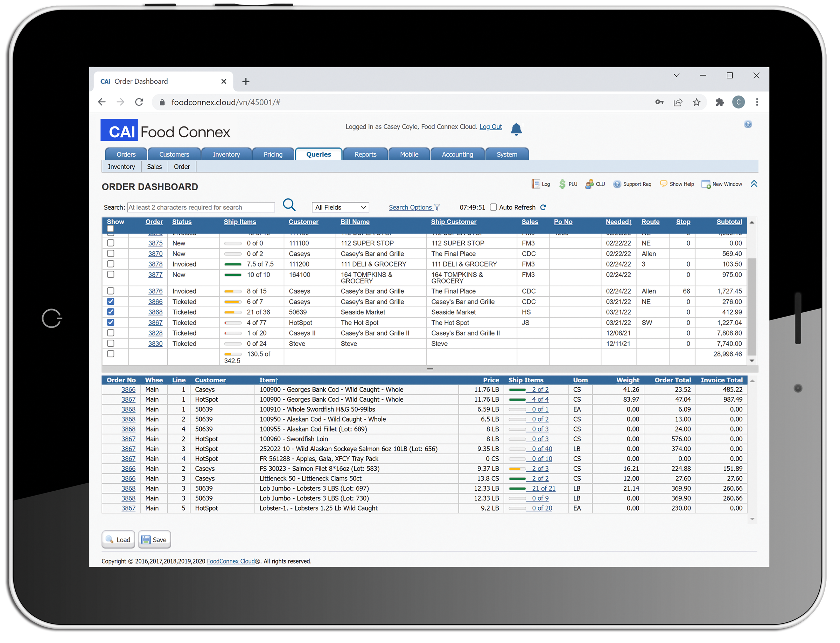Screen dimensions: 840x643
Task: Open the Sales sub-tab
Action: (154, 166)
